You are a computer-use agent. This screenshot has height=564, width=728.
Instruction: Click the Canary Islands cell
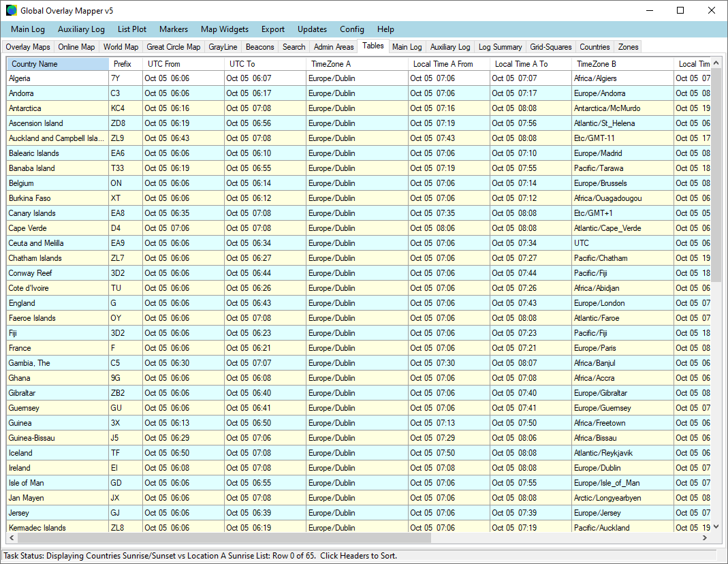click(58, 213)
